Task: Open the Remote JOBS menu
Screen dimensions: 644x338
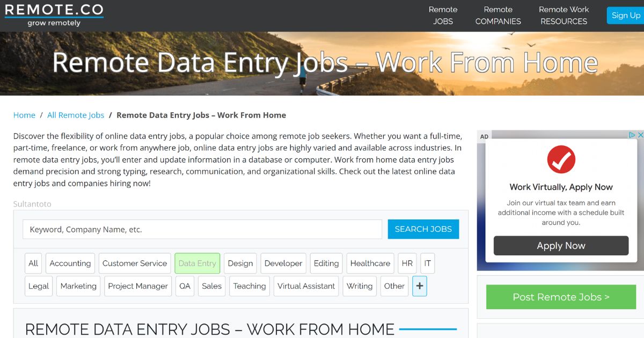Action: tap(443, 16)
